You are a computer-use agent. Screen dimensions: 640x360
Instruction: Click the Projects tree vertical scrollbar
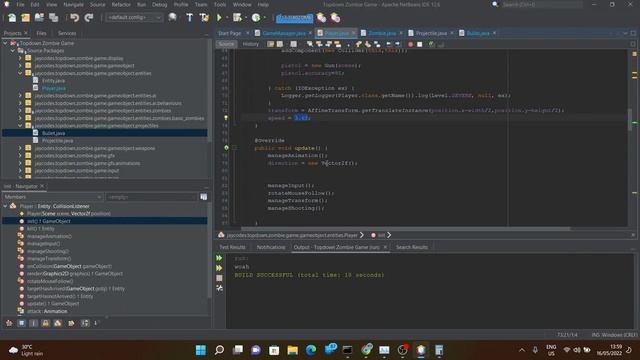(x=210, y=92)
